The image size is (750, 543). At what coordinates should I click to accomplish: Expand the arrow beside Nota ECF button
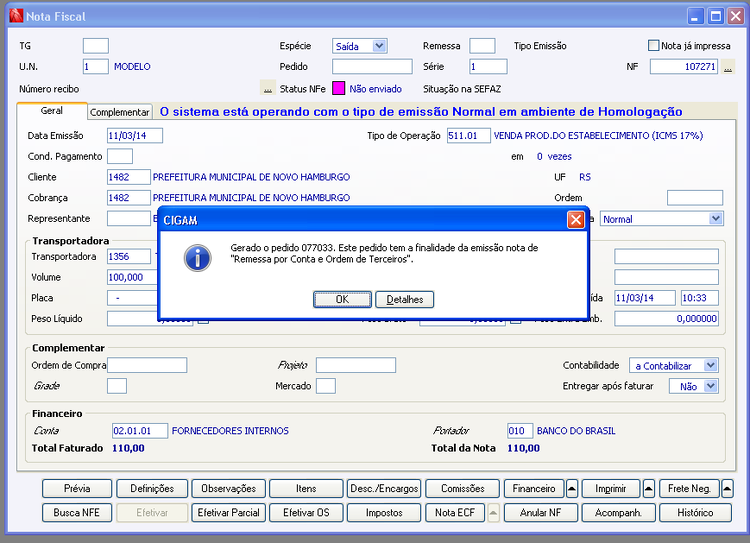click(x=493, y=513)
